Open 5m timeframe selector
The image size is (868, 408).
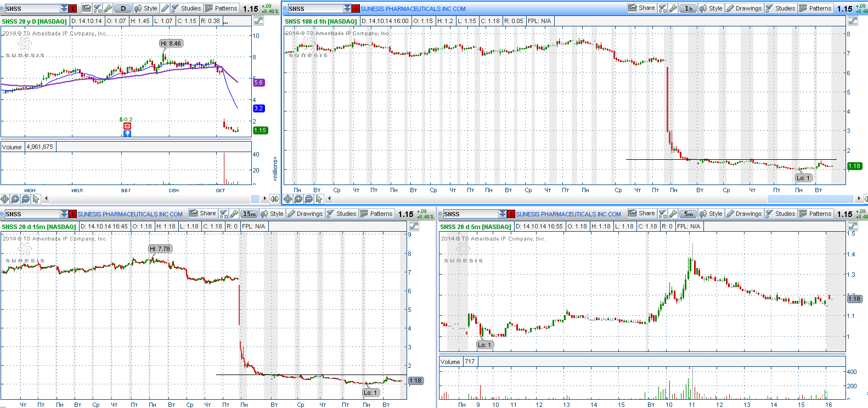(x=688, y=214)
